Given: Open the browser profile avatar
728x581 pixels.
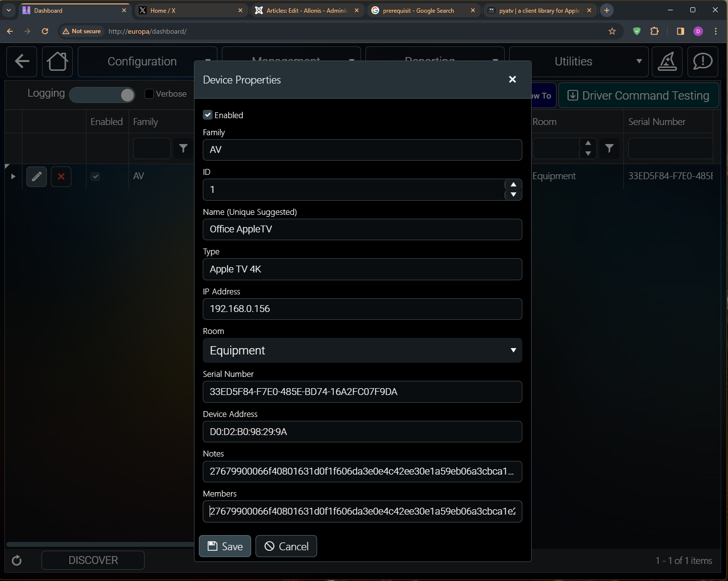Looking at the screenshot, I should 698,31.
